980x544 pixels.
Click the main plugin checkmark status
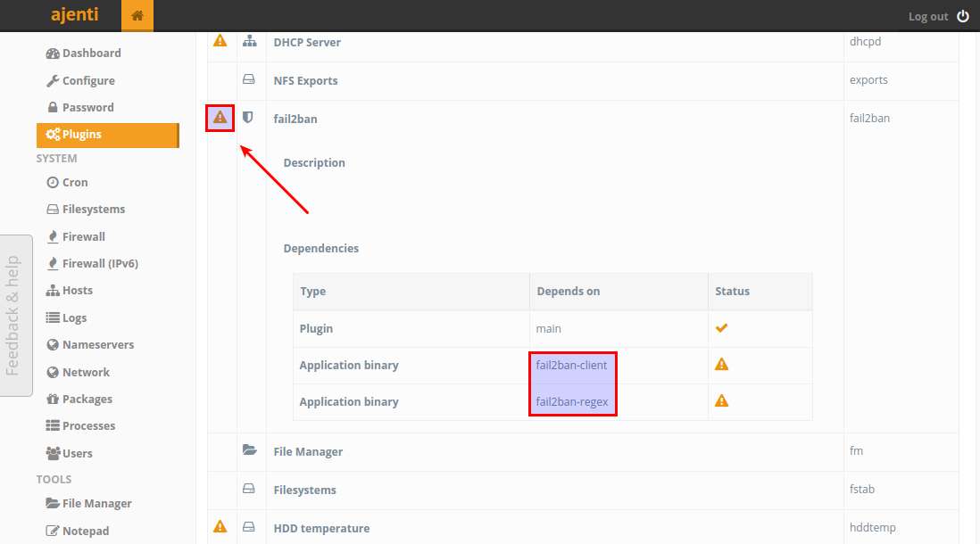click(721, 328)
